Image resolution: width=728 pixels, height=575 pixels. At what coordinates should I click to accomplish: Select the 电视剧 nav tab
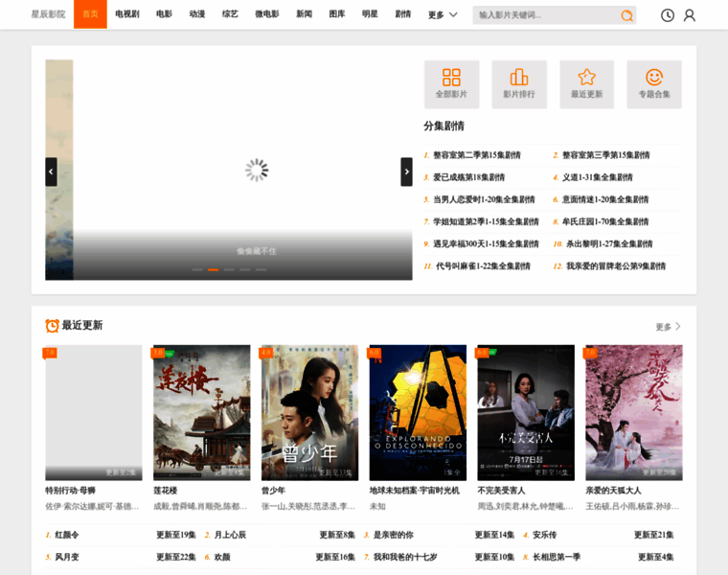click(127, 14)
